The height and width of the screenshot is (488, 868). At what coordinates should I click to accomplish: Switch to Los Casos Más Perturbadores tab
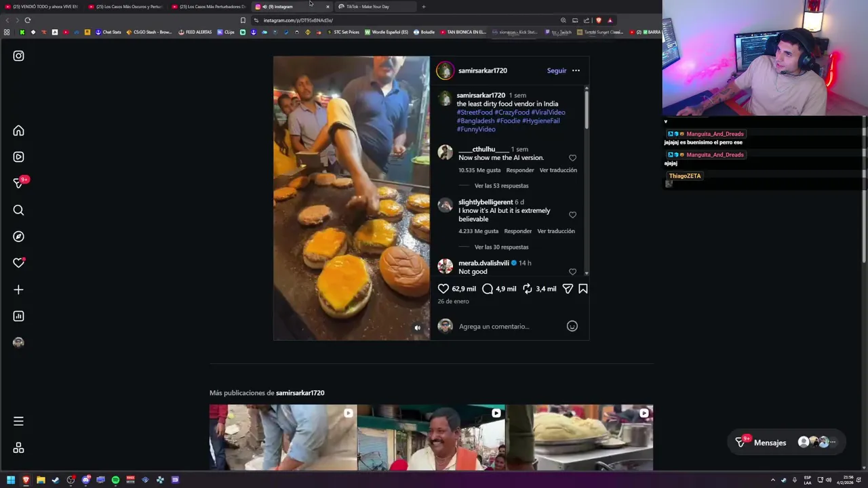208,7
